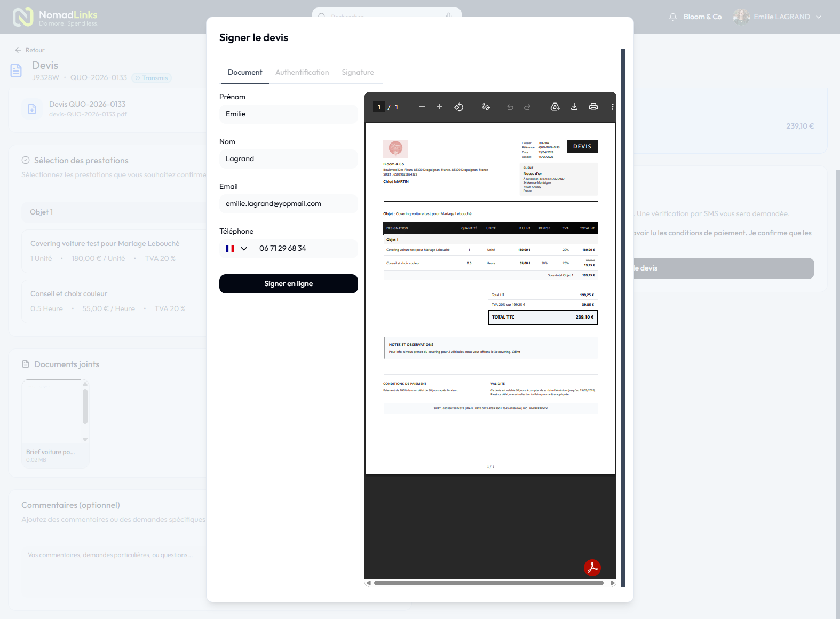Switch to the Signature tab

pos(358,73)
